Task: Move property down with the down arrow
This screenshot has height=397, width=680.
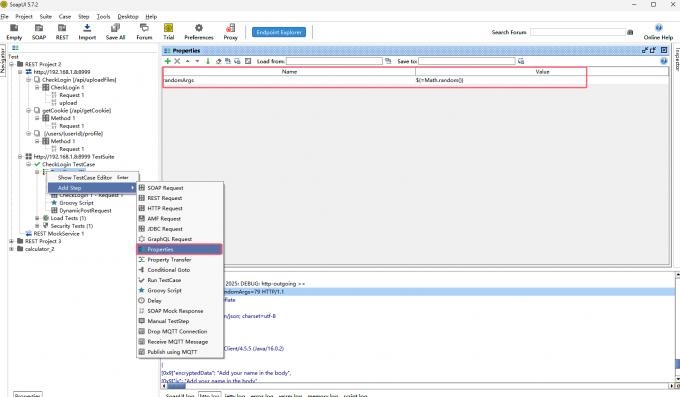Action: click(x=197, y=61)
